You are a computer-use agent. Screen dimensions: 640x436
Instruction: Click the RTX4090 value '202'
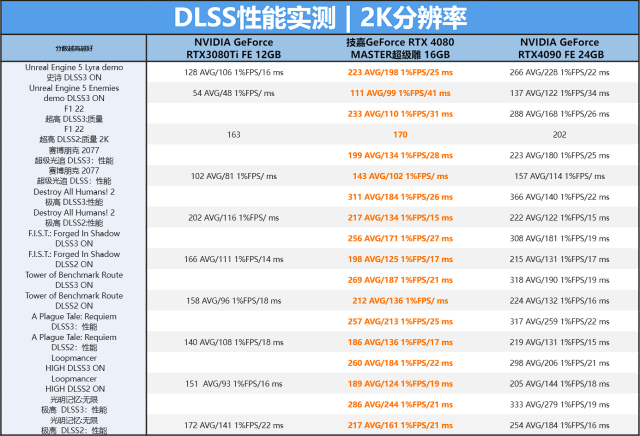(x=560, y=134)
